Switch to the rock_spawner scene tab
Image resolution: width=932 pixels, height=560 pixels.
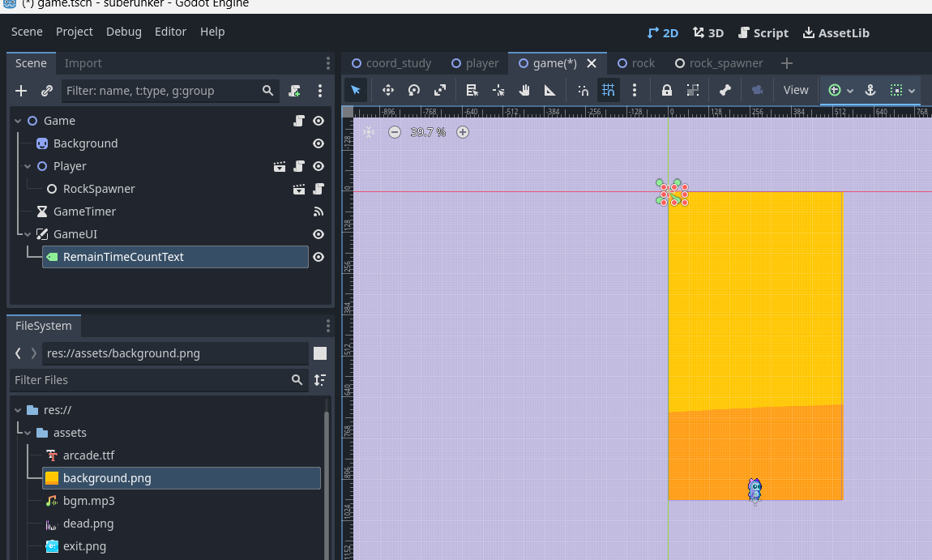coord(719,63)
